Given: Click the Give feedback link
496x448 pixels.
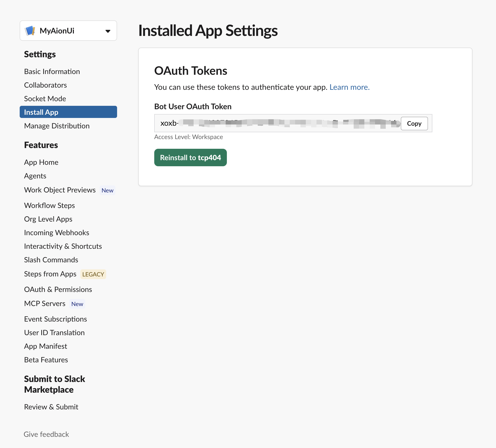Looking at the screenshot, I should pos(46,434).
